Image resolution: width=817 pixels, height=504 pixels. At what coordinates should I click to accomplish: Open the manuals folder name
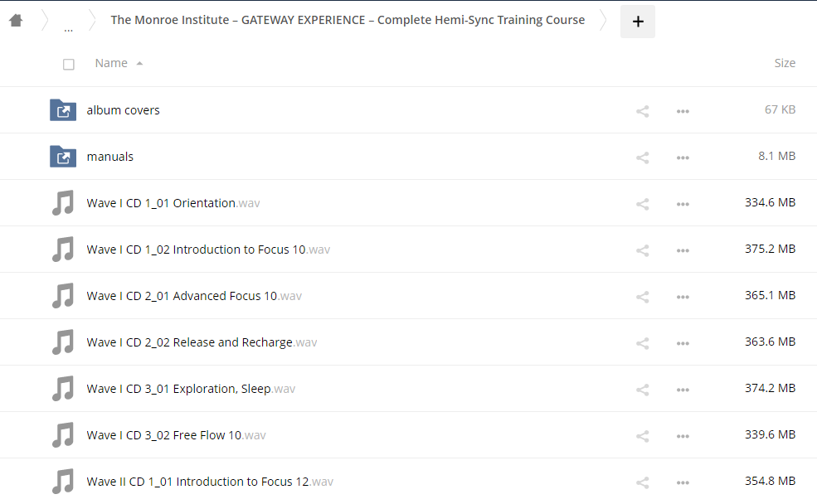[x=110, y=157]
